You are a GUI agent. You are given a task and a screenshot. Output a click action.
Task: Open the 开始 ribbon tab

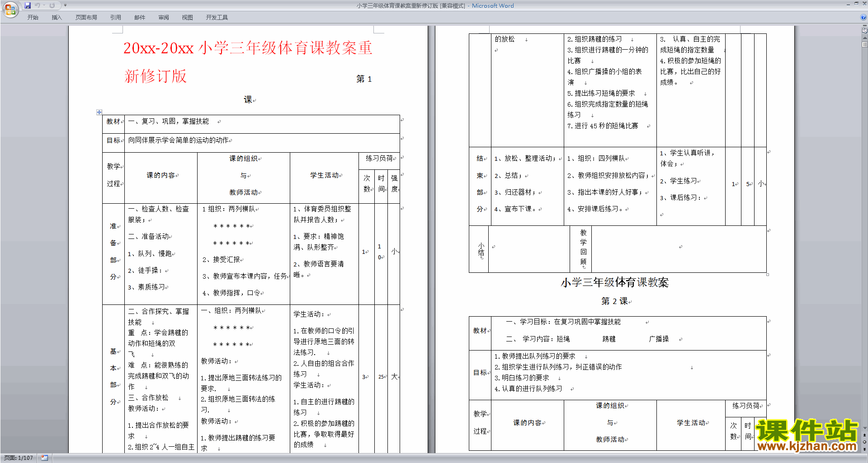coord(33,18)
